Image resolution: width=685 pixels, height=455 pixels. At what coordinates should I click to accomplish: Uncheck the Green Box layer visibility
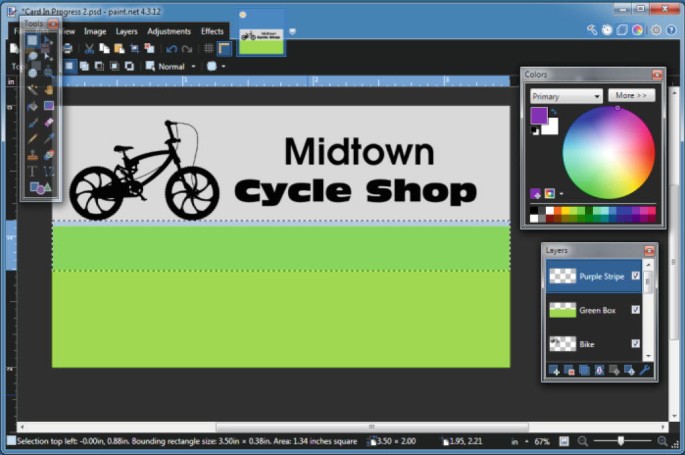(x=636, y=310)
